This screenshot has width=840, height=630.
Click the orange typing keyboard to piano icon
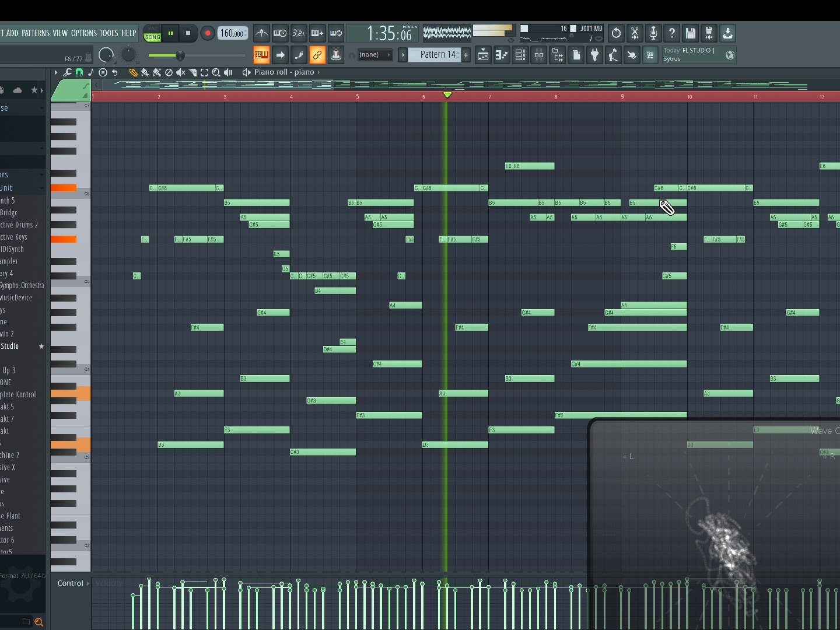(261, 55)
